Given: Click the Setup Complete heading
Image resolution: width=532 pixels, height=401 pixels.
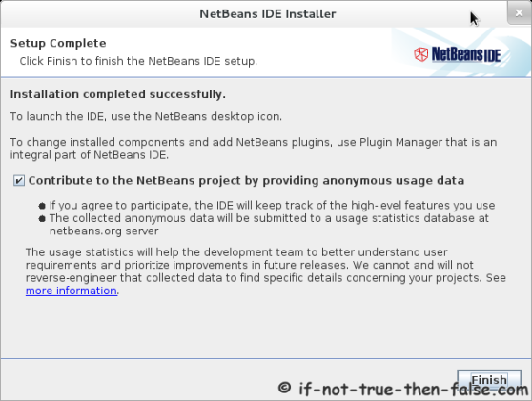Looking at the screenshot, I should pos(58,43).
